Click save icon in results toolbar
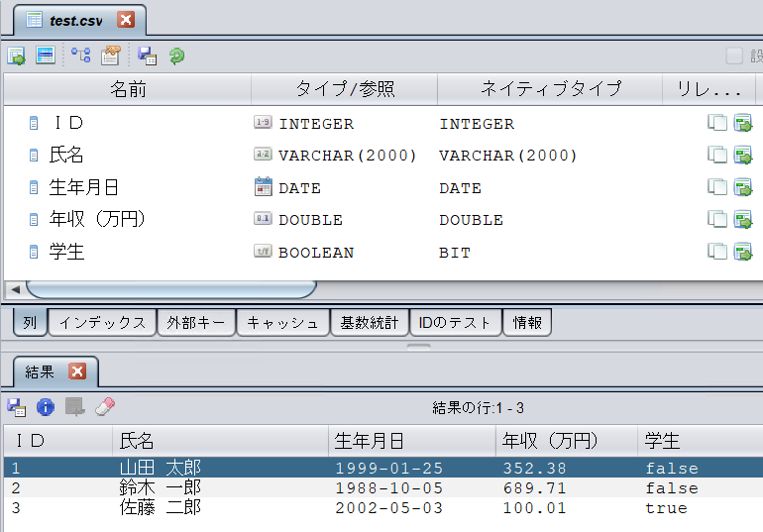 pos(16,407)
